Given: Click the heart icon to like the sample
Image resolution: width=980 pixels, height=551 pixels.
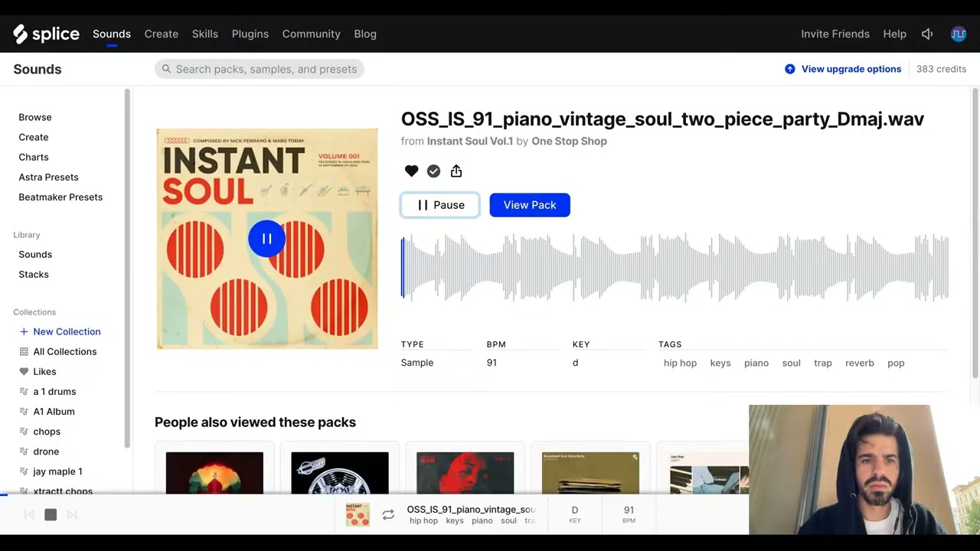Looking at the screenshot, I should tap(411, 171).
